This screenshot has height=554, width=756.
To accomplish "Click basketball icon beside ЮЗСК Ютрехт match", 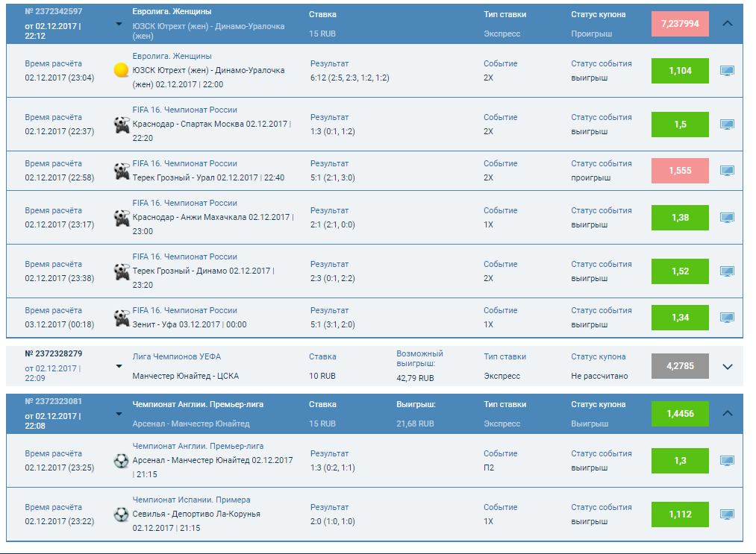I will (x=121, y=71).
